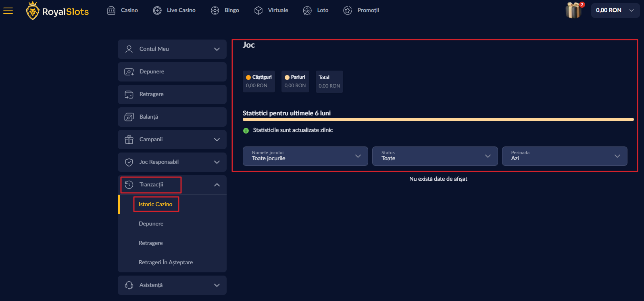Image resolution: width=644 pixels, height=301 pixels.
Task: Open the Casino menu item
Action: pyautogui.click(x=123, y=10)
